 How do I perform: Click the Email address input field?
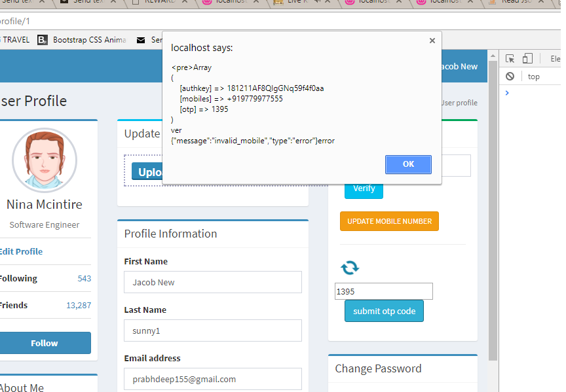[x=213, y=379]
